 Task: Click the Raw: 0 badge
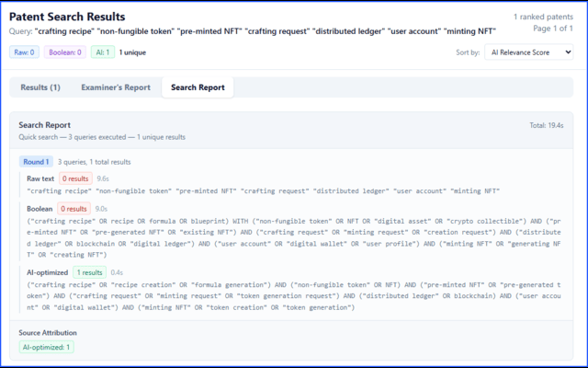(24, 52)
